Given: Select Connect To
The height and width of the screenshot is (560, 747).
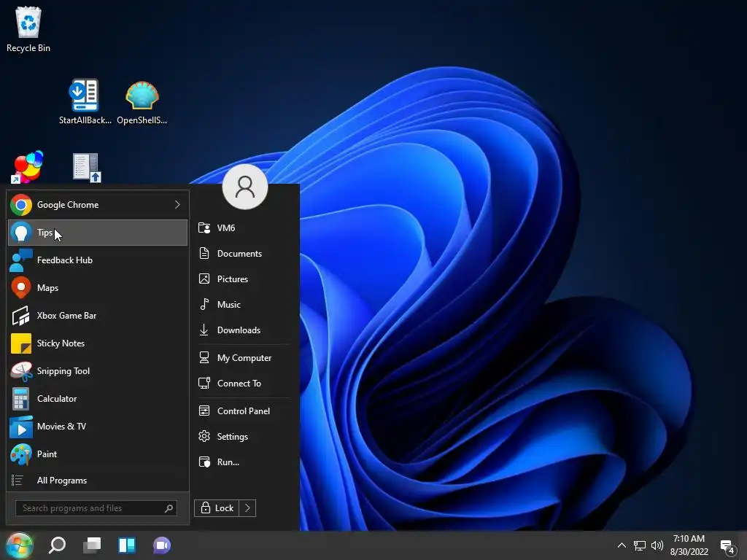Looking at the screenshot, I should (244, 384).
